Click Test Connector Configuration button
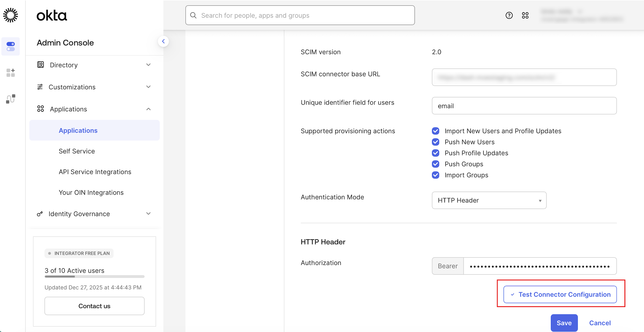 (x=560, y=294)
